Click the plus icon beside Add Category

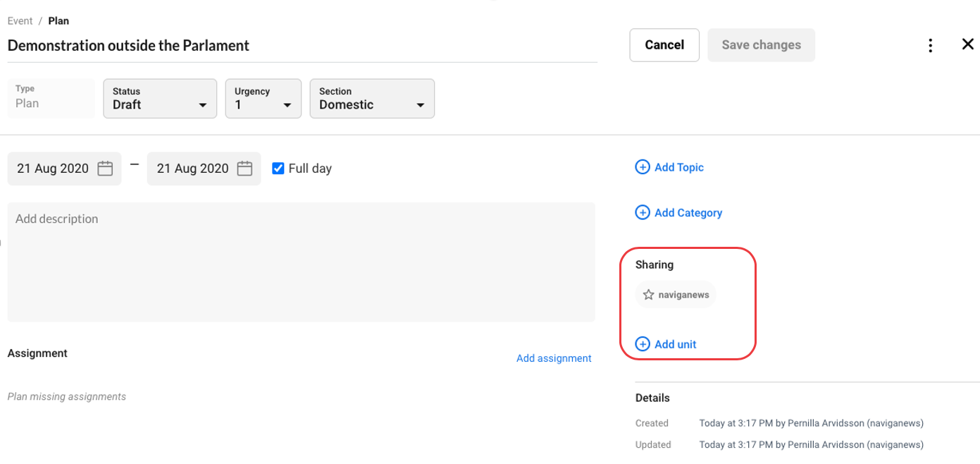(643, 212)
